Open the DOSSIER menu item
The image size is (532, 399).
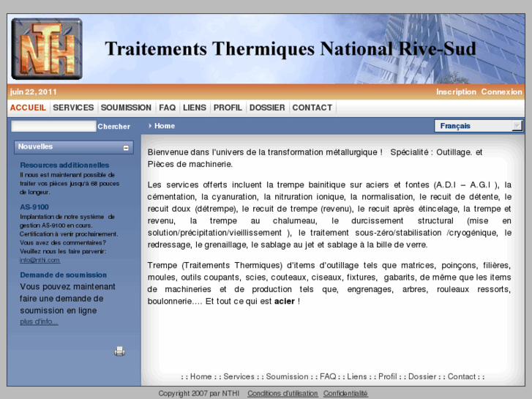point(267,108)
